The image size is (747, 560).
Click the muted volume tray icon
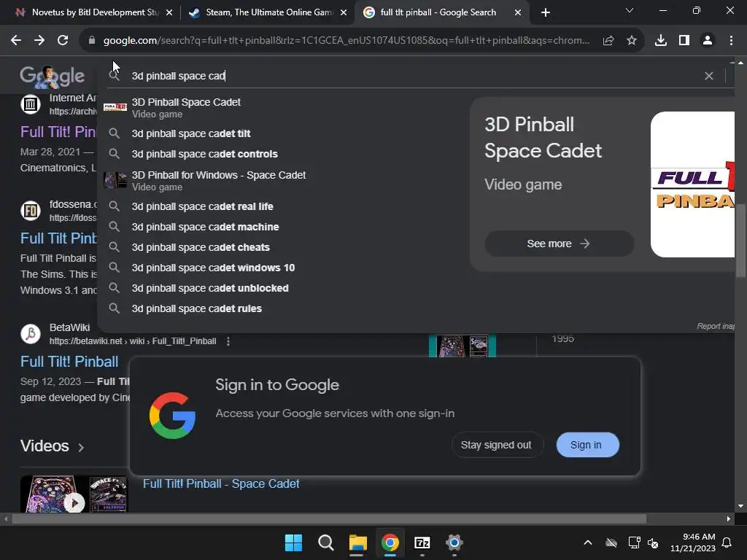point(653,542)
